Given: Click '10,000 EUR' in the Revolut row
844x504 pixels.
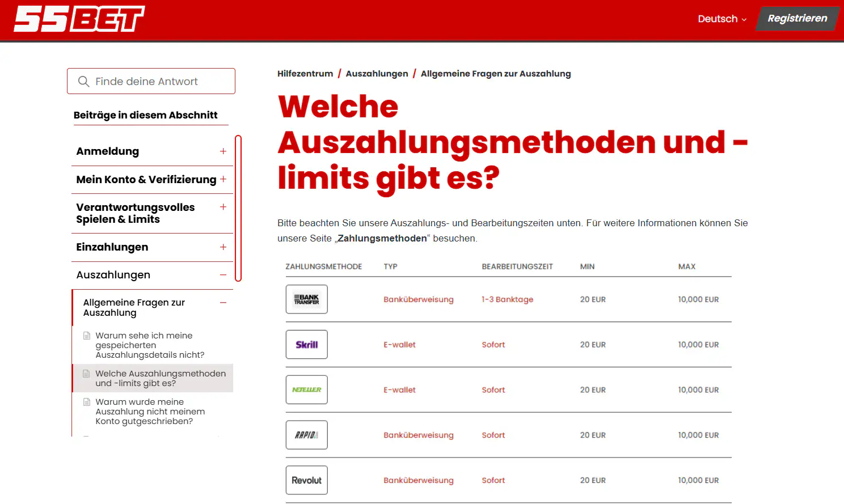Looking at the screenshot, I should [698, 480].
